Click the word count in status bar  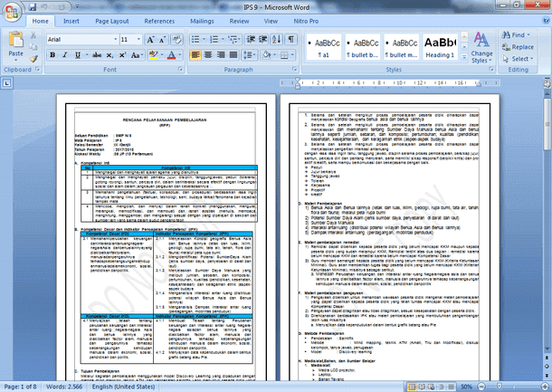point(64,387)
